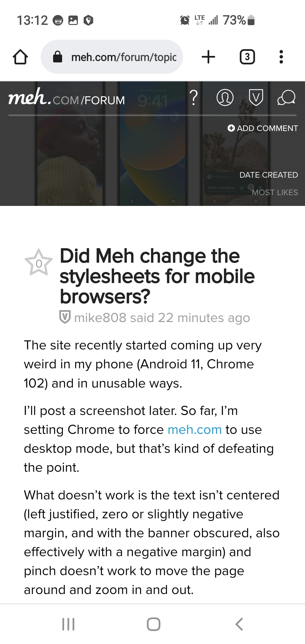Image resolution: width=305 pixels, height=644 pixels.
Task: Sort comments by MOST LIKES
Action: coord(275,192)
